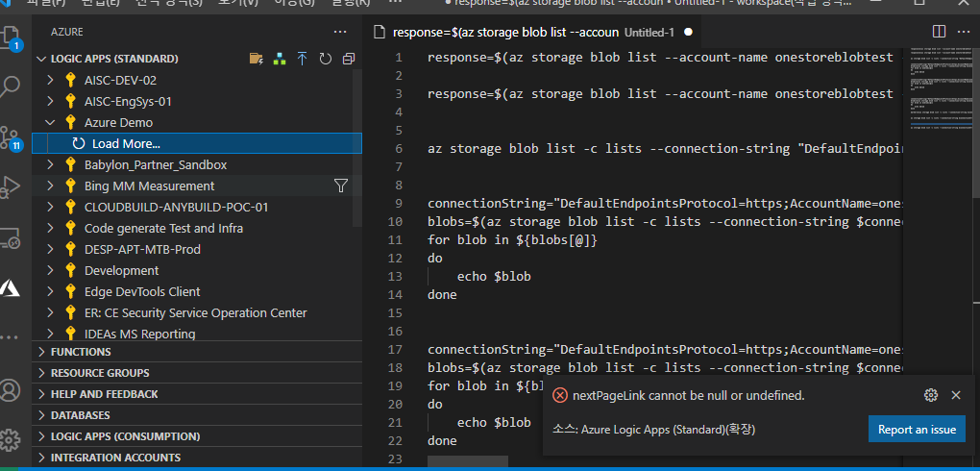The image size is (980, 471).
Task: Click the unsaved dot on Untitled-1 tab
Action: 688,32
